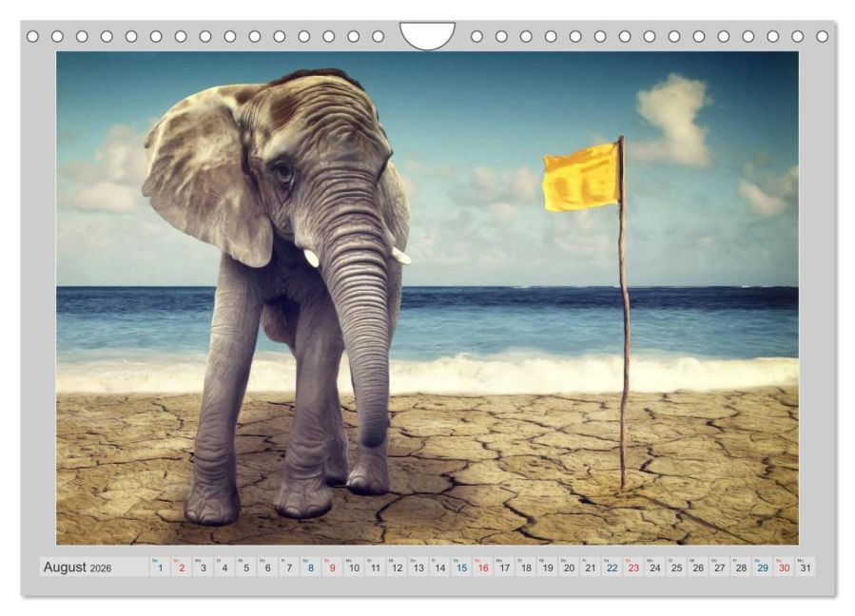Select blue Saturday date 29
Screen dimensions: 855x616
763,568
